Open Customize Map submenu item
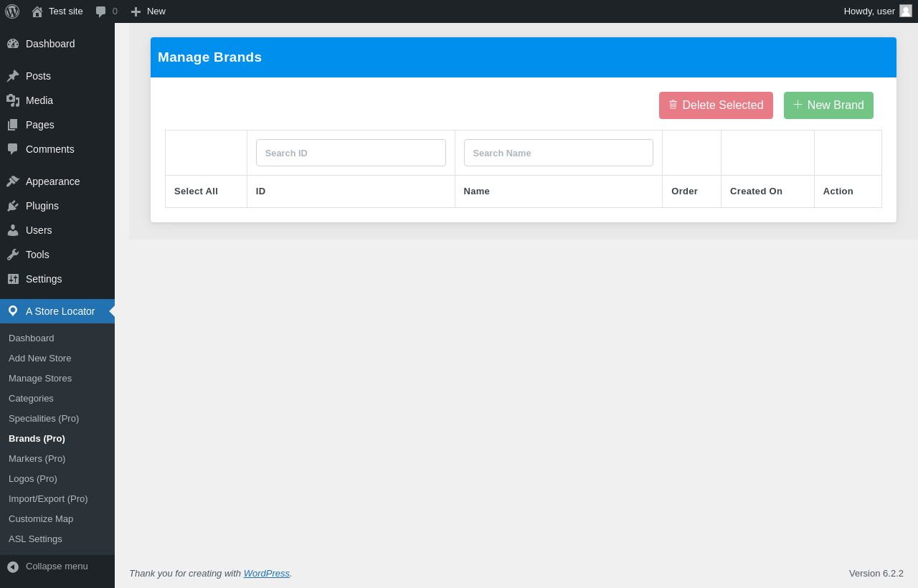This screenshot has height=588, width=918. [57, 519]
